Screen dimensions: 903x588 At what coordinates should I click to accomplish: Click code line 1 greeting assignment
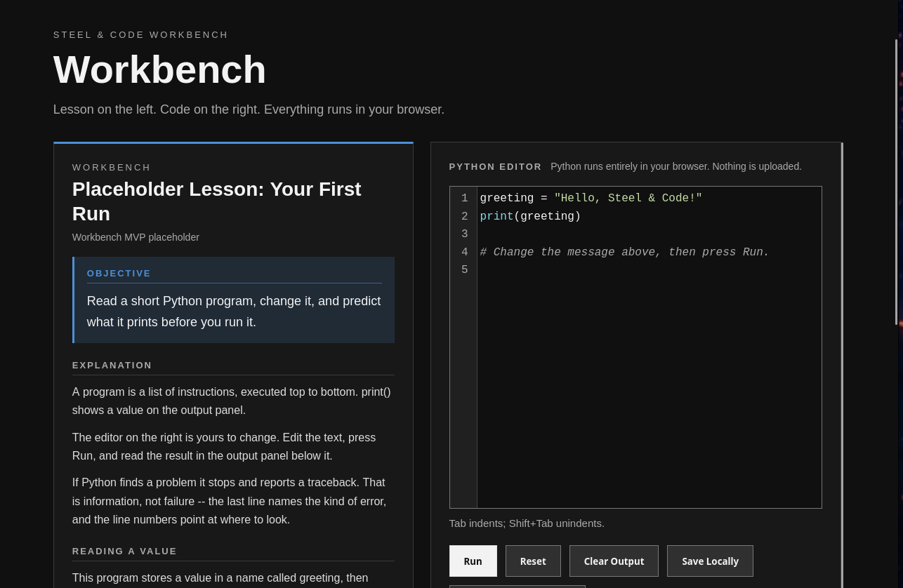[x=591, y=199]
